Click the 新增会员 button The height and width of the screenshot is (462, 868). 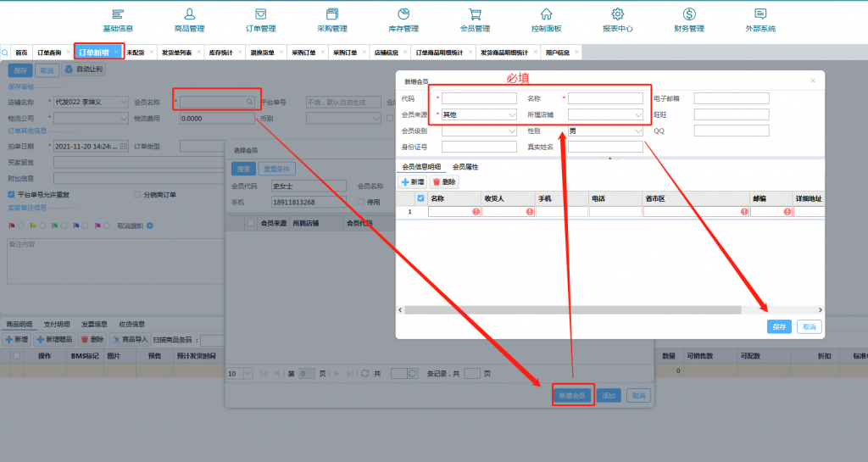(573, 396)
